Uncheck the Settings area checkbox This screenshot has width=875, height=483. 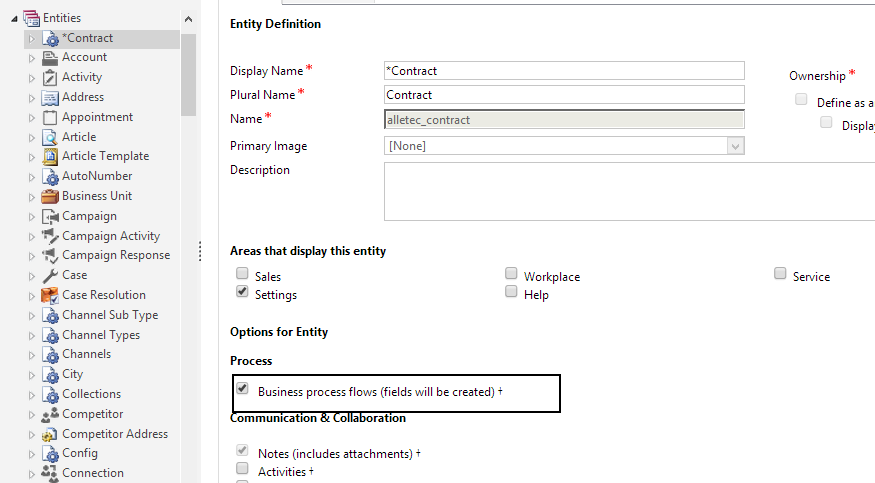pyautogui.click(x=242, y=293)
